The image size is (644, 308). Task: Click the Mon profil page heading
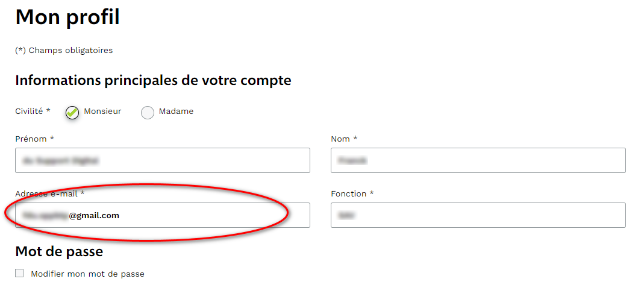tap(67, 17)
